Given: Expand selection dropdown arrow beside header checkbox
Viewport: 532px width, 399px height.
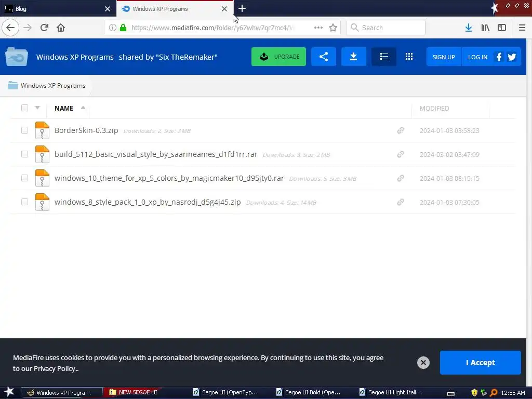Looking at the screenshot, I should (37, 108).
